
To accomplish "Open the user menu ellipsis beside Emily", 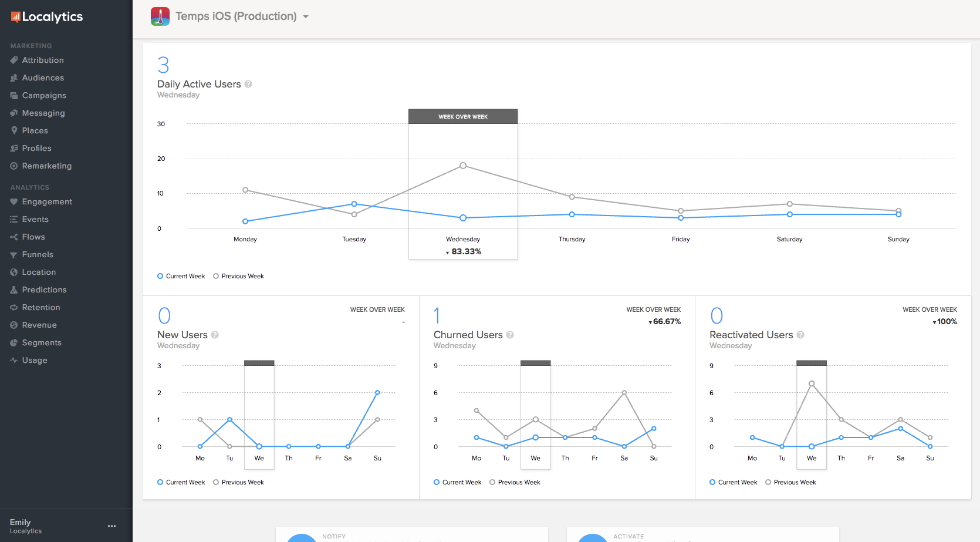I will pos(111,526).
